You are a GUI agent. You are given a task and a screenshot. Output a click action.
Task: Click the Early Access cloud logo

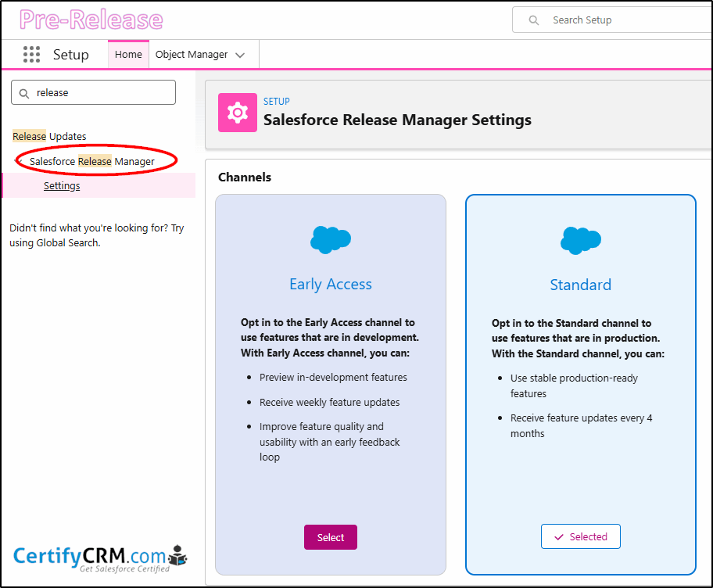click(x=331, y=239)
